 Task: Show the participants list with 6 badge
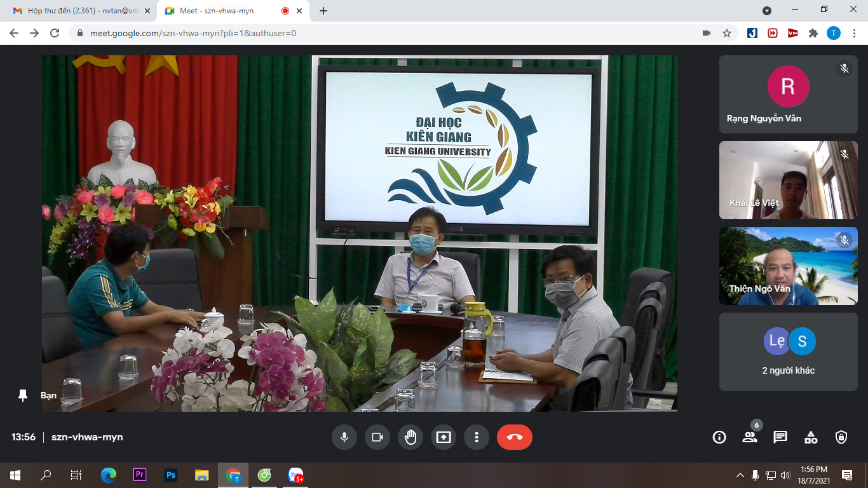coord(750,437)
